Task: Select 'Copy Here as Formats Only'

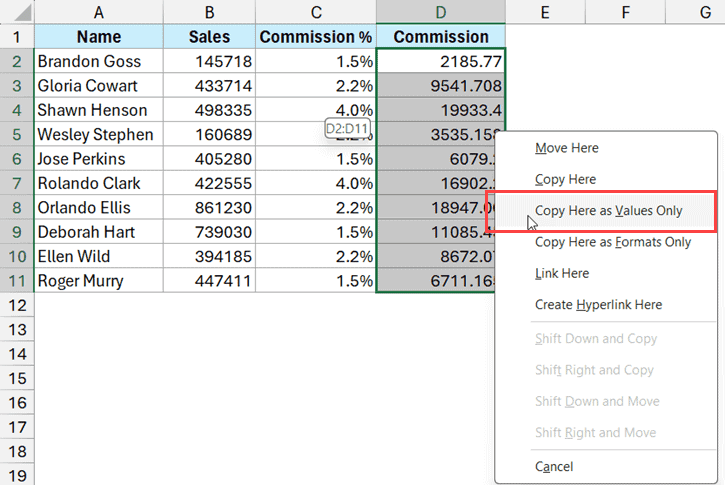Action: click(x=612, y=242)
